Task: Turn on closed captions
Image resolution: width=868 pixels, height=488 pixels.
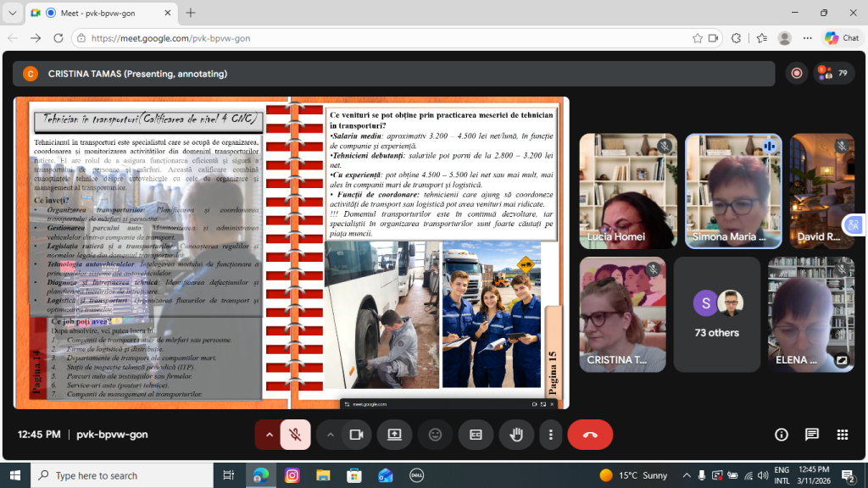Action: 476,435
